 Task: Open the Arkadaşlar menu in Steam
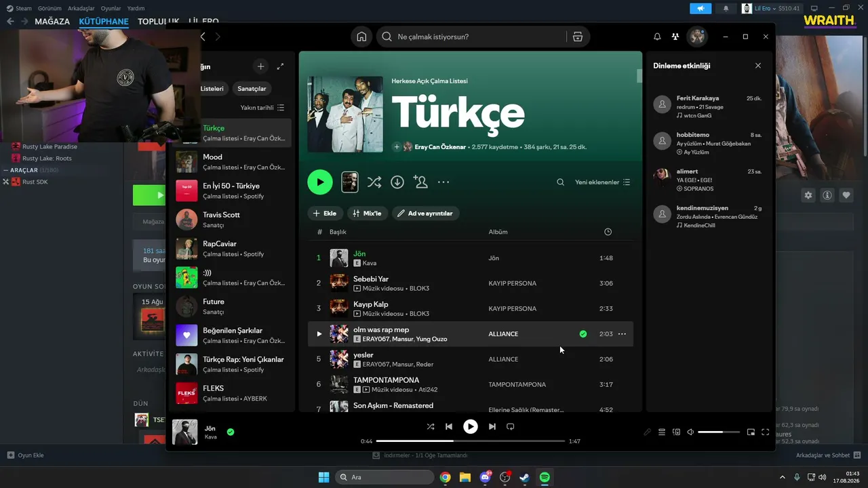pos(81,8)
